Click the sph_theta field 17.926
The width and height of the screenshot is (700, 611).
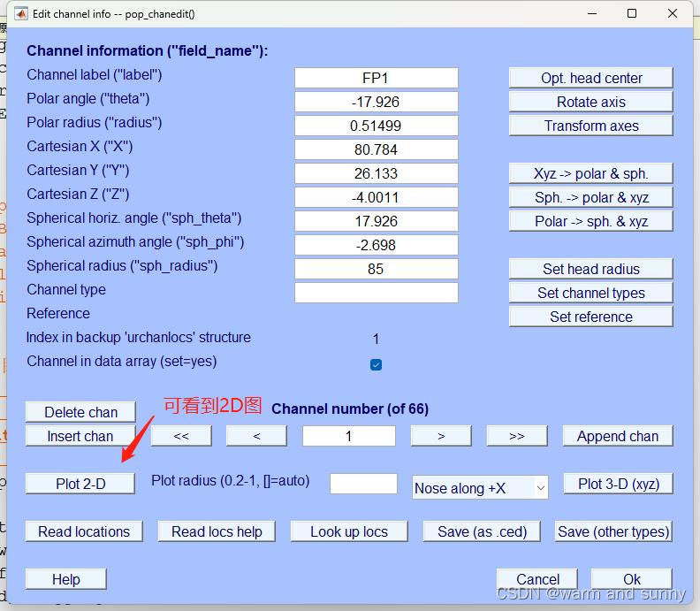tap(376, 221)
